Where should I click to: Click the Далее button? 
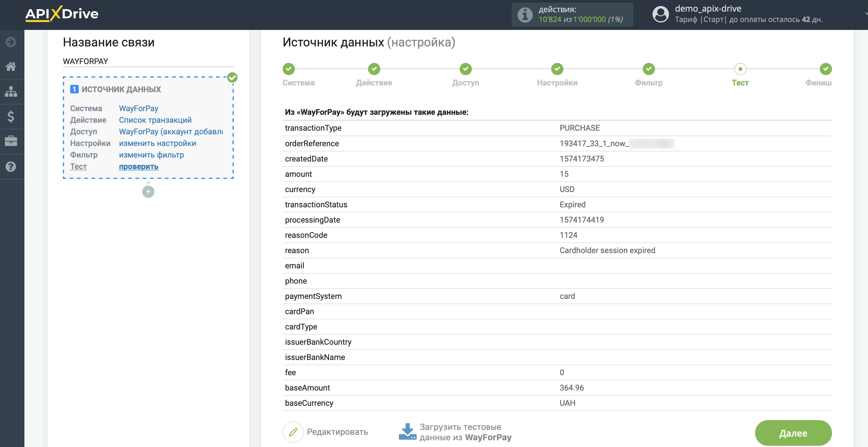[793, 433]
